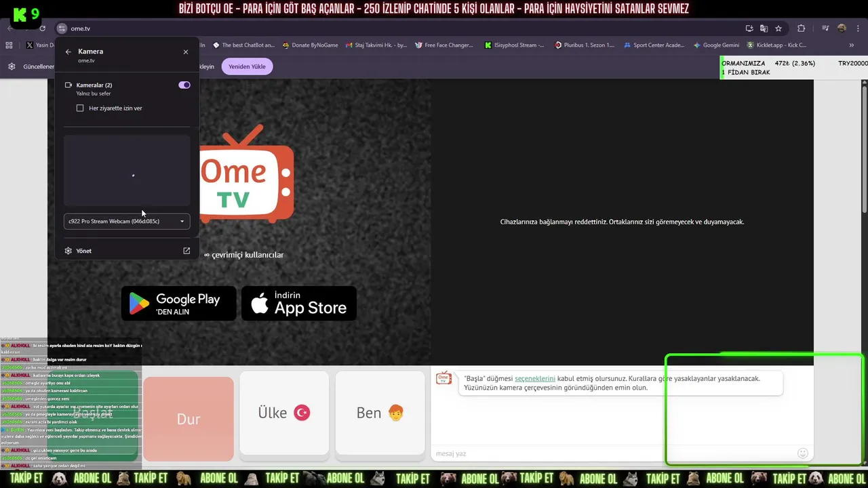Open the App Store download badge
This screenshot has width=868, height=488.
(x=299, y=304)
